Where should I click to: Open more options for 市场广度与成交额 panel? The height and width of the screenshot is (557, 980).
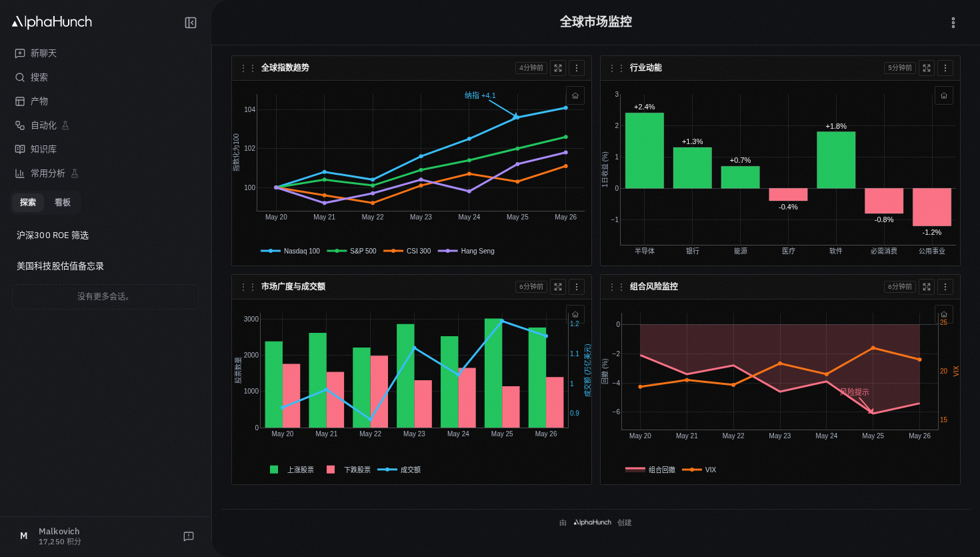577,287
